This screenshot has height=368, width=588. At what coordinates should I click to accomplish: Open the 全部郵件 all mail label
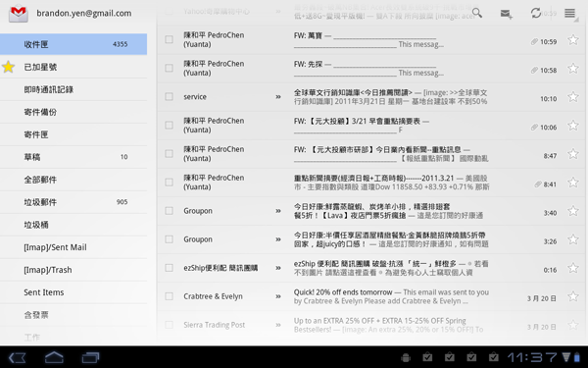(73, 180)
